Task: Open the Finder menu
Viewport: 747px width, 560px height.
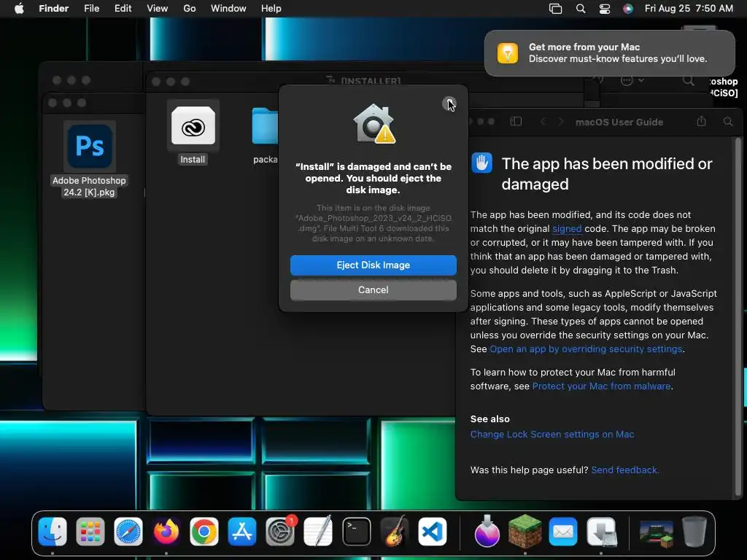Action: (54, 8)
